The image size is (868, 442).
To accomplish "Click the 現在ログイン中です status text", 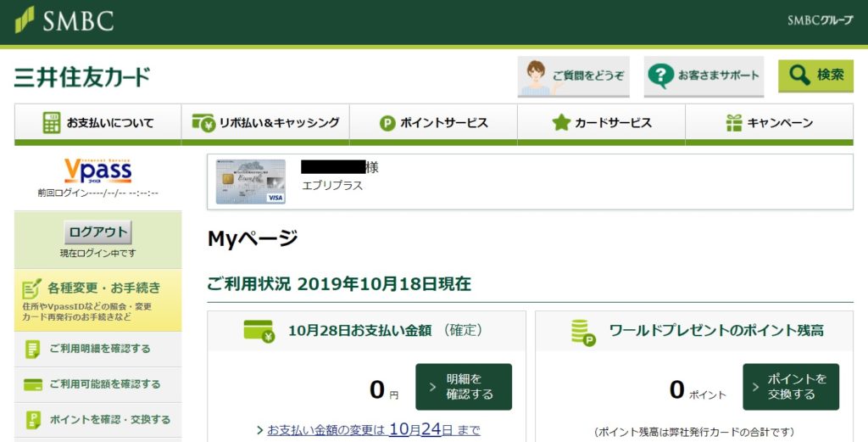I will click(98, 253).
